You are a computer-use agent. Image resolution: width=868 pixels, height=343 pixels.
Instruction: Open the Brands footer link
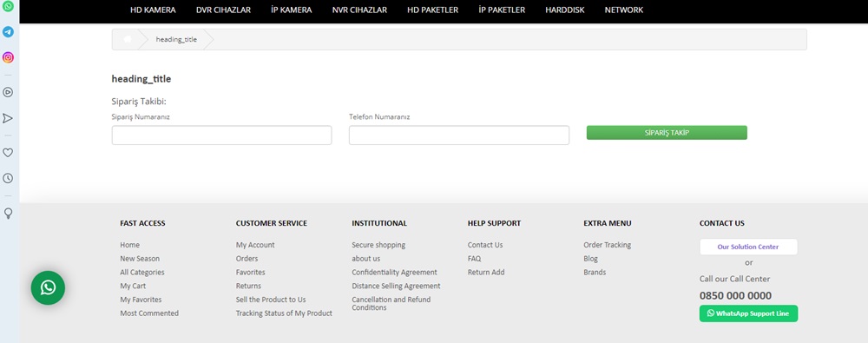pyautogui.click(x=595, y=273)
